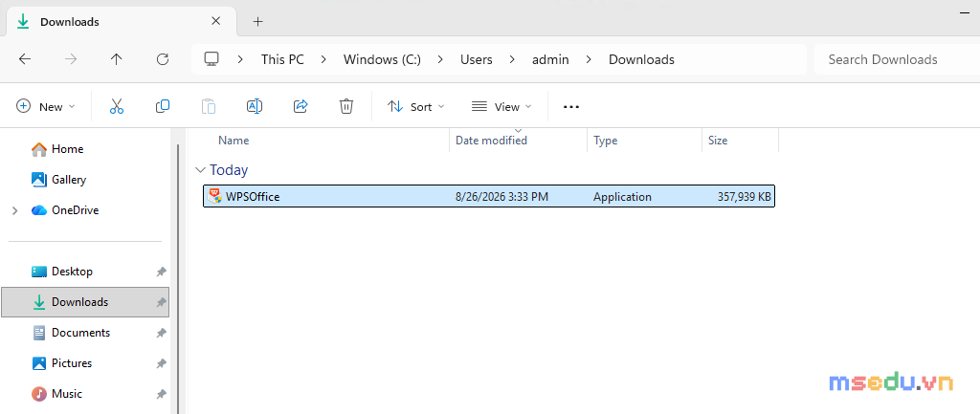The image size is (980, 414).
Task: Click the Paste clipboard icon
Action: 209,106
